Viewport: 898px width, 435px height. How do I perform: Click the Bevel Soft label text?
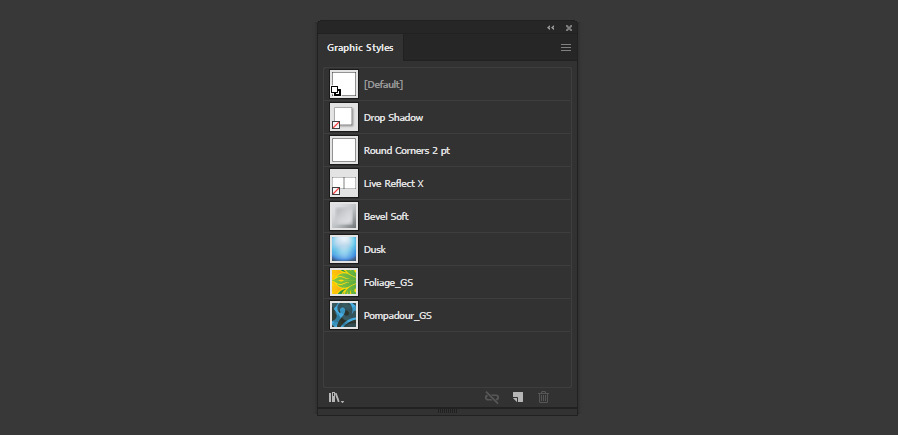click(x=387, y=216)
